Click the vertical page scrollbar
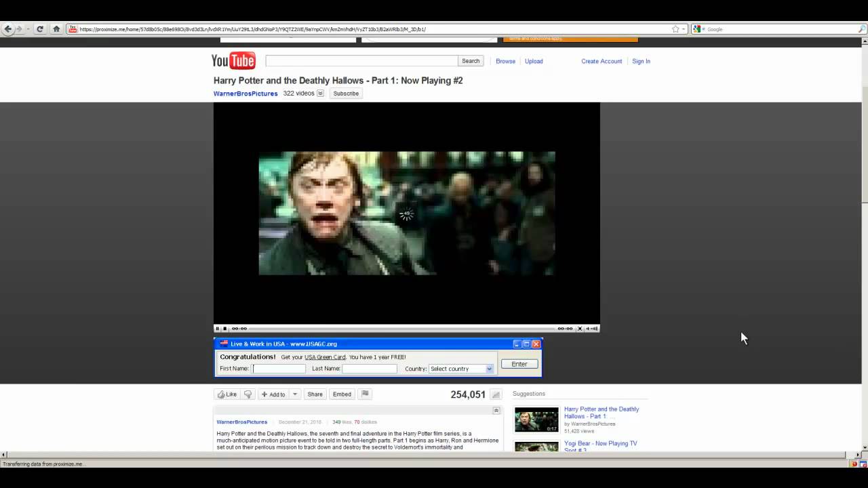868x488 pixels. click(x=865, y=244)
